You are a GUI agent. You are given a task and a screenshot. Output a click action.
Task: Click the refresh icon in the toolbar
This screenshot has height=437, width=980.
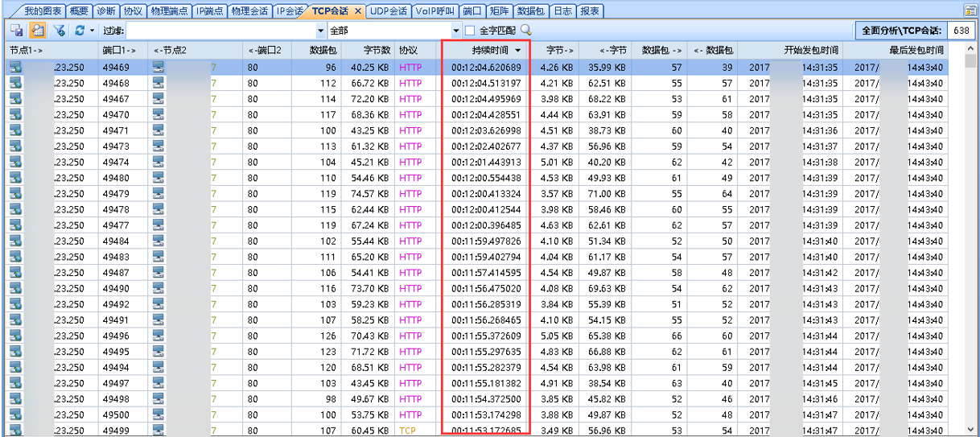[x=80, y=31]
